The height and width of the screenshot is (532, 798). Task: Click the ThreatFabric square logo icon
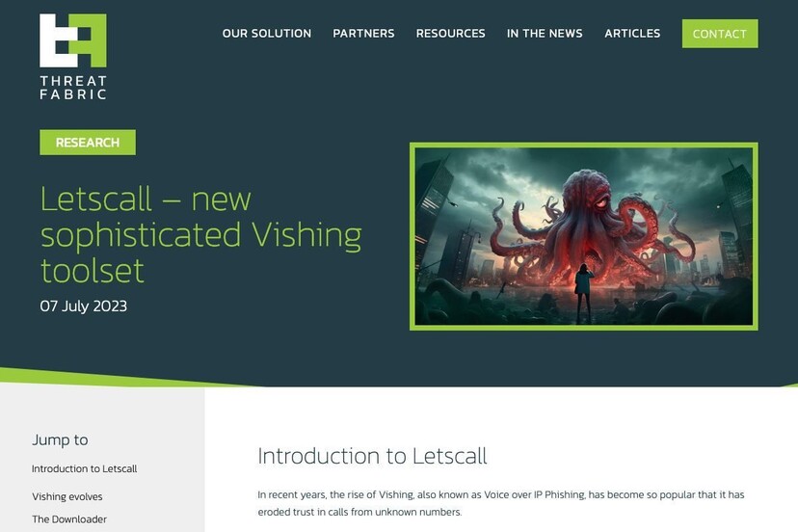pos(73,40)
